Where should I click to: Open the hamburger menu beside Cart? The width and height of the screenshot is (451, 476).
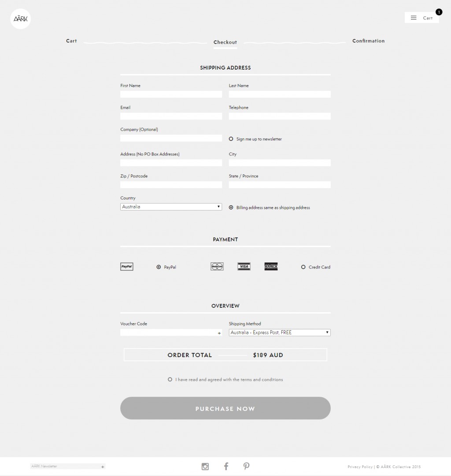tap(413, 18)
